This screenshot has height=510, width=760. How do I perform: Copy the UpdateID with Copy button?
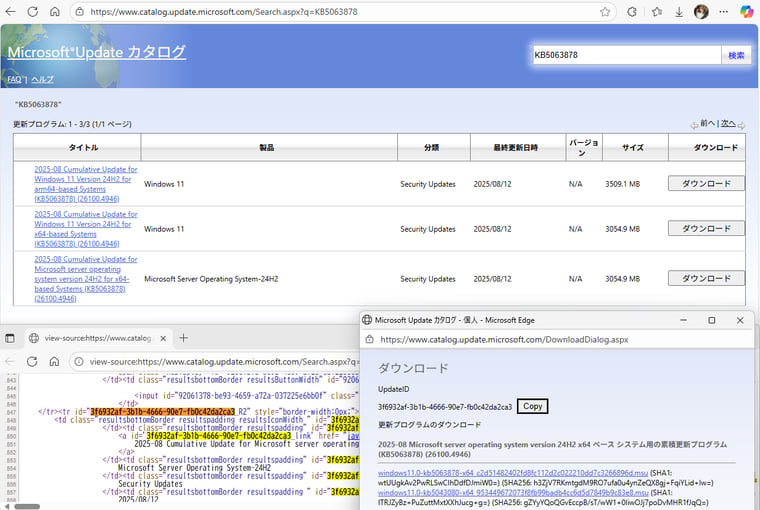click(532, 406)
